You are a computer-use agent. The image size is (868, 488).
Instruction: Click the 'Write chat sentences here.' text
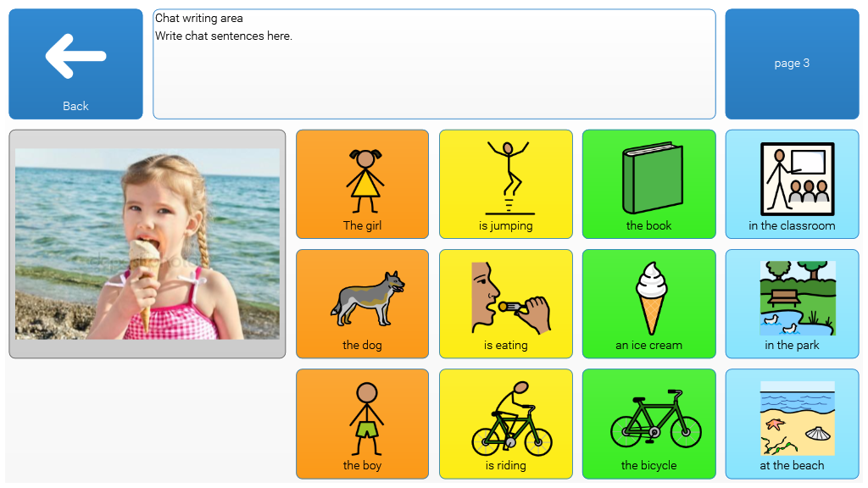[224, 36]
